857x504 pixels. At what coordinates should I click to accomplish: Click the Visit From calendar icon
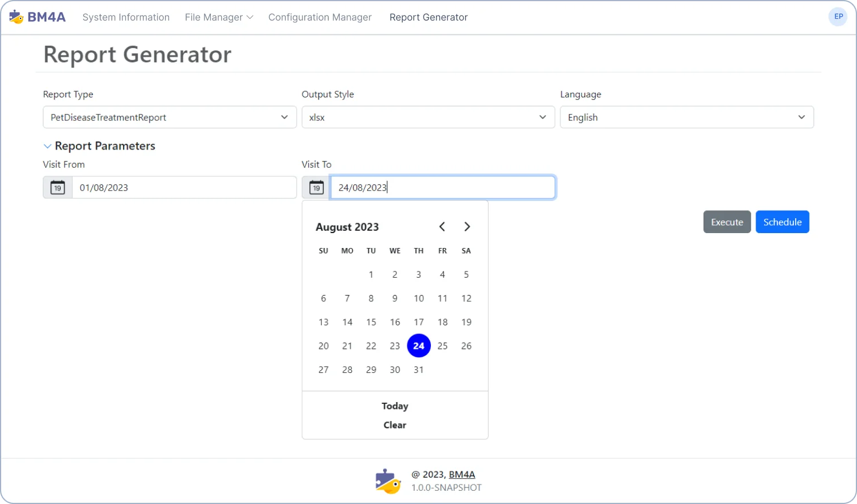[x=58, y=187]
